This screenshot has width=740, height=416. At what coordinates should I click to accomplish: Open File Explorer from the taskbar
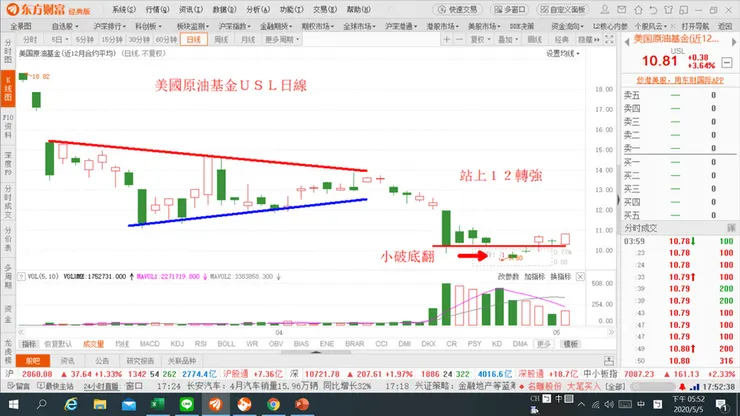click(x=100, y=404)
